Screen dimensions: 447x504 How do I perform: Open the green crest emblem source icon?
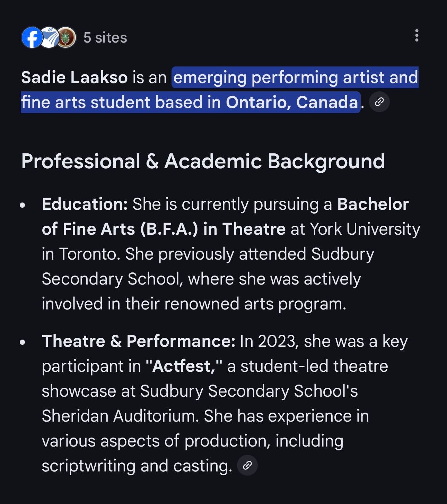[67, 37]
